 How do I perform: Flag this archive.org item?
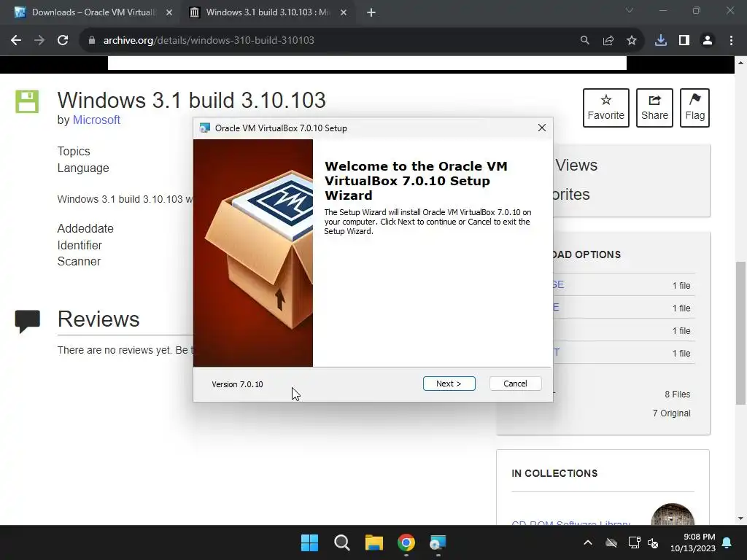[694, 108]
